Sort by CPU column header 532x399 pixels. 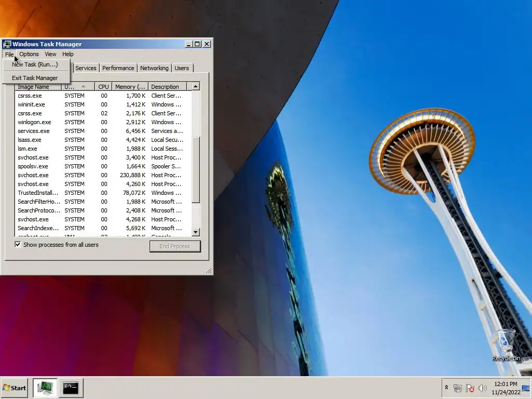pos(103,87)
